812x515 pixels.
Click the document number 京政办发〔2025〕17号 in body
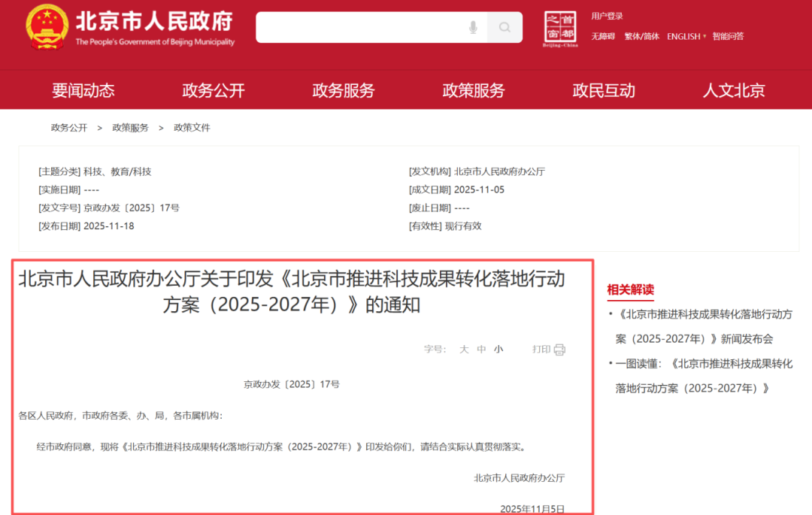[x=292, y=384]
